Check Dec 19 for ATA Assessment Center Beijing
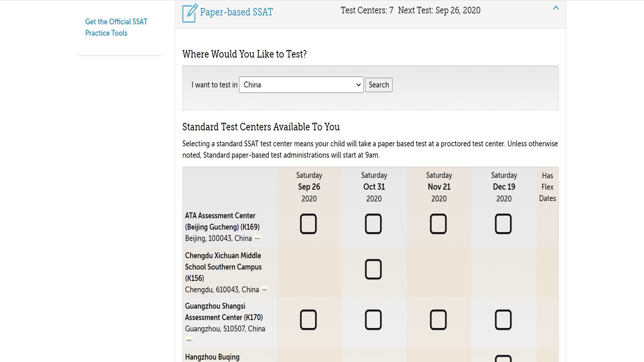The image size is (644, 362). click(503, 224)
